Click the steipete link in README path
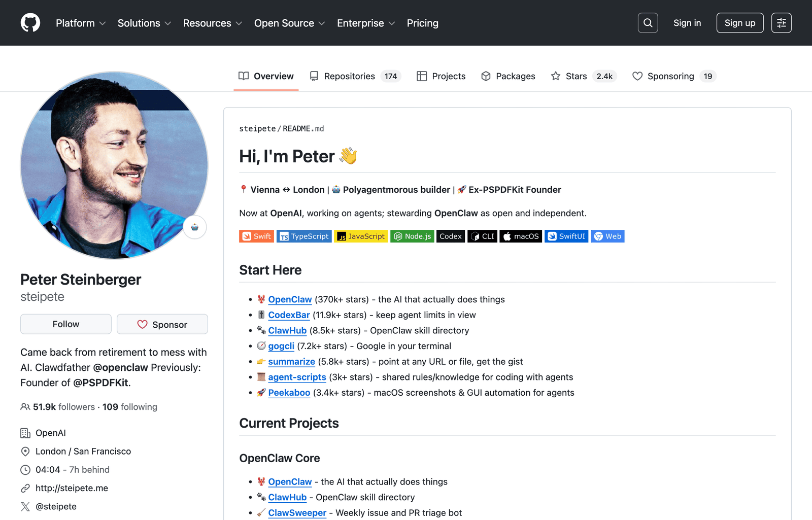Viewport: 812px width, 520px height. [x=257, y=129]
